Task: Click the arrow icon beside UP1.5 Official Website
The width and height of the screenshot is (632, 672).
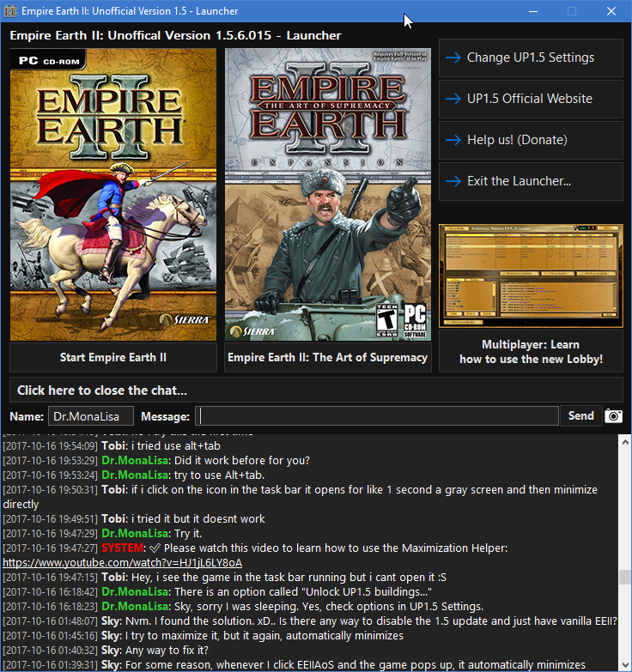Action: click(453, 99)
